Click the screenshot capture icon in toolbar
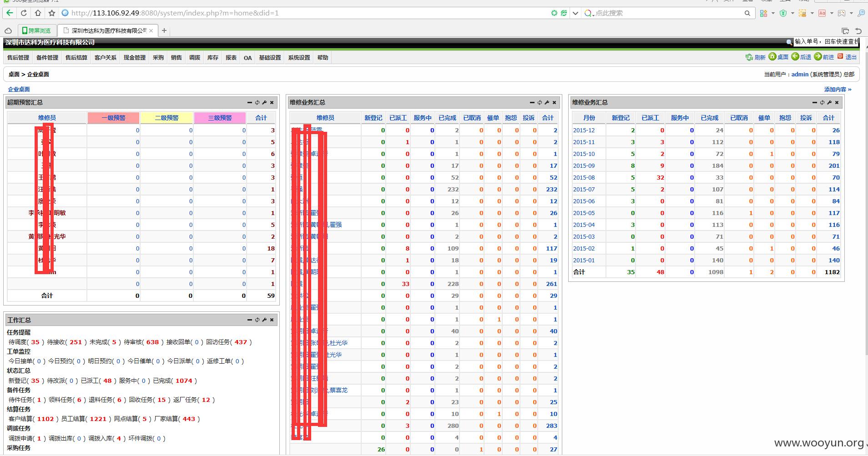 (802, 13)
